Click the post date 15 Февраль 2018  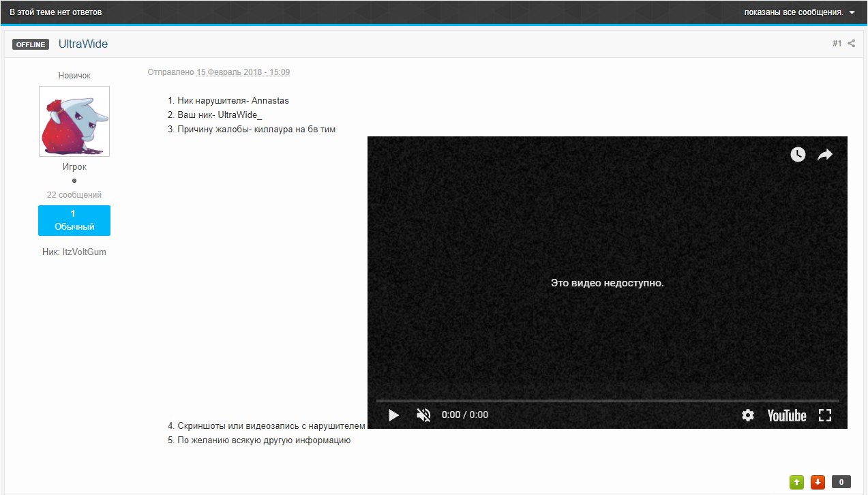point(243,72)
